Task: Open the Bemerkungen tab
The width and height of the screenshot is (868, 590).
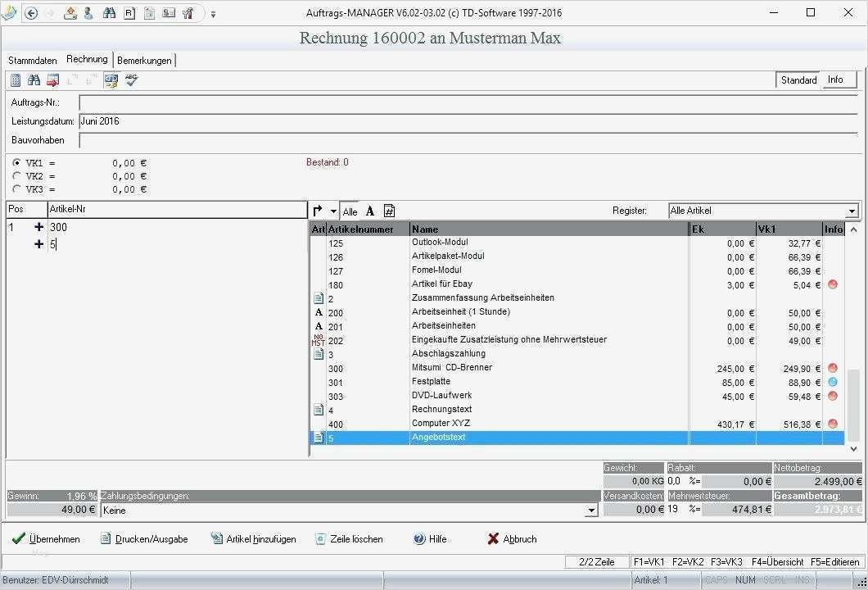Action: [x=144, y=61]
